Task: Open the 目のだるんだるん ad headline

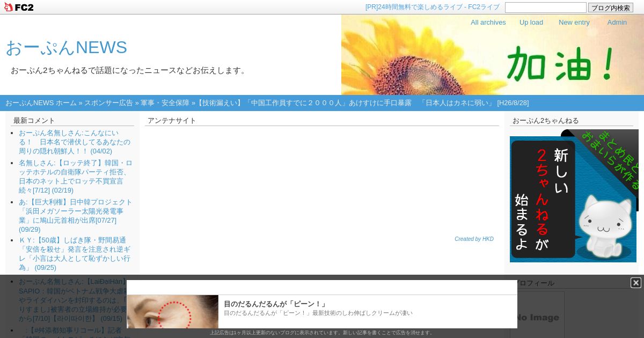Action: click(275, 304)
